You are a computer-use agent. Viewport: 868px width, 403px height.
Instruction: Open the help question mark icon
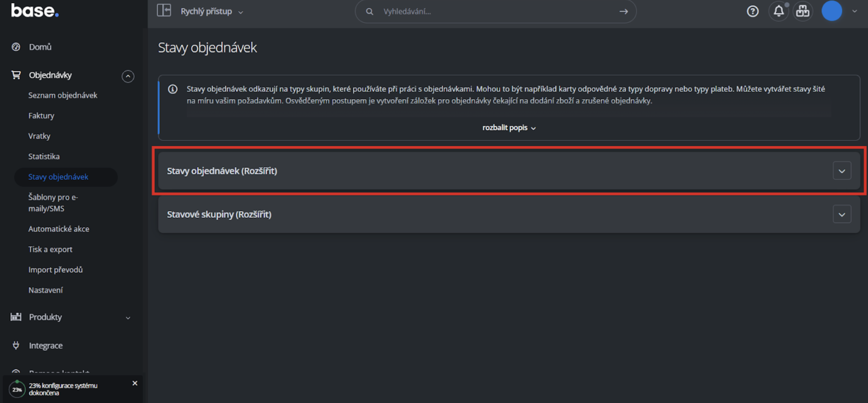click(x=753, y=11)
